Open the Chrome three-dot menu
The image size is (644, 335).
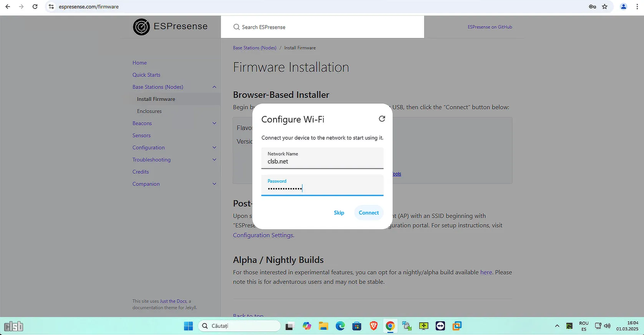pos(637,7)
